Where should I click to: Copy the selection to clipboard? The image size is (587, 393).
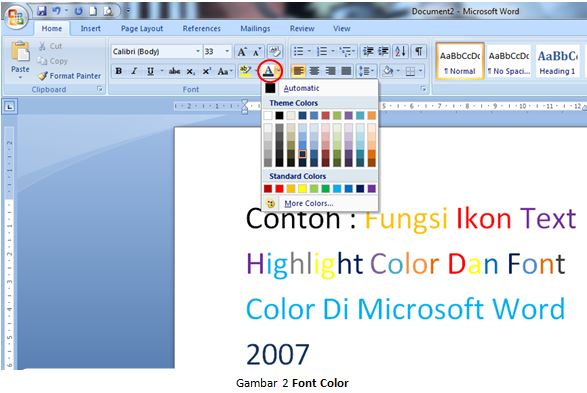53,61
